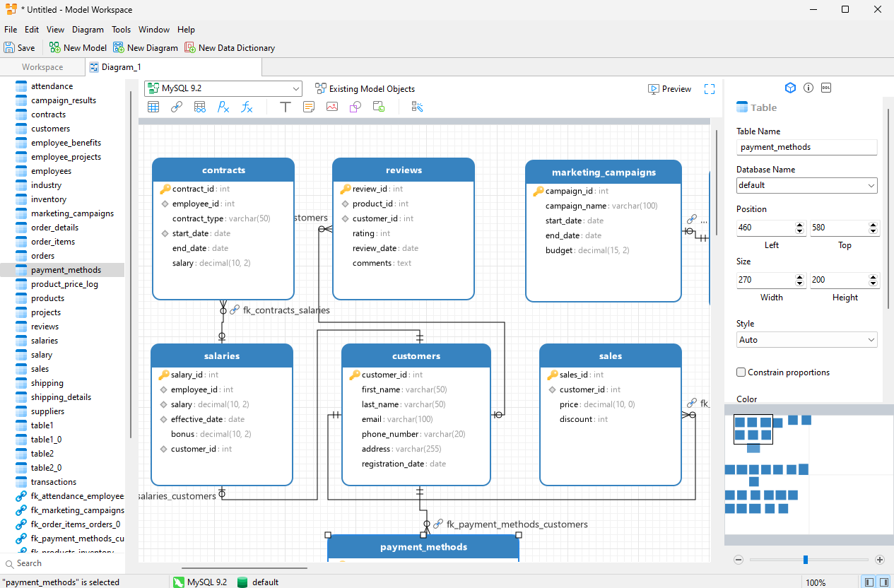Show the DDL tab icon
The width and height of the screenshot is (894, 588).
826,88
